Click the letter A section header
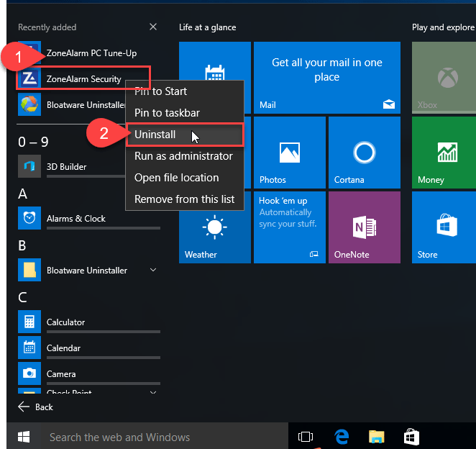476x449 pixels. click(x=22, y=194)
